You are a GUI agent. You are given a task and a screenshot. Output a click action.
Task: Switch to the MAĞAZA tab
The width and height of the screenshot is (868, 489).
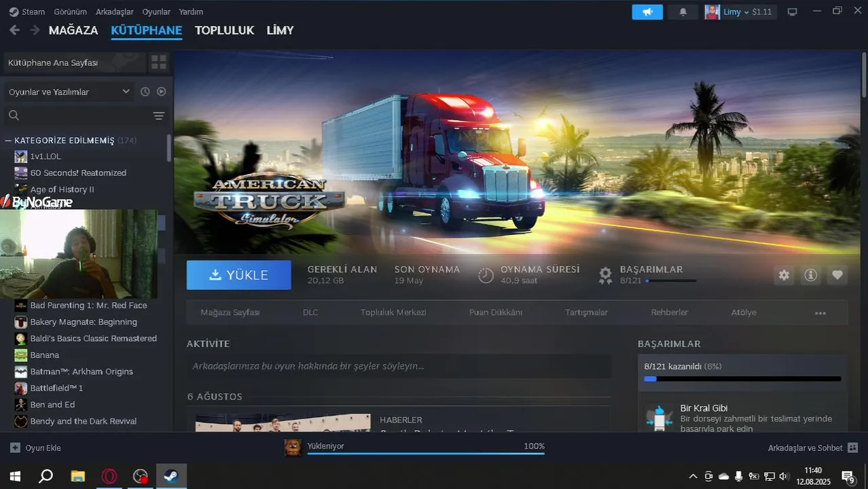[x=73, y=30]
